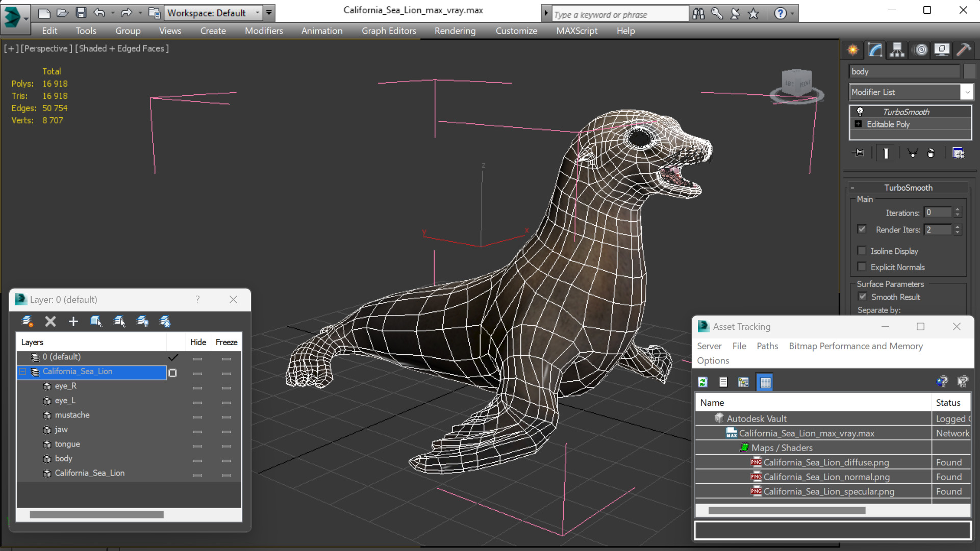Toggle TurboSmooth modifier lightbulb visibility

(x=860, y=111)
